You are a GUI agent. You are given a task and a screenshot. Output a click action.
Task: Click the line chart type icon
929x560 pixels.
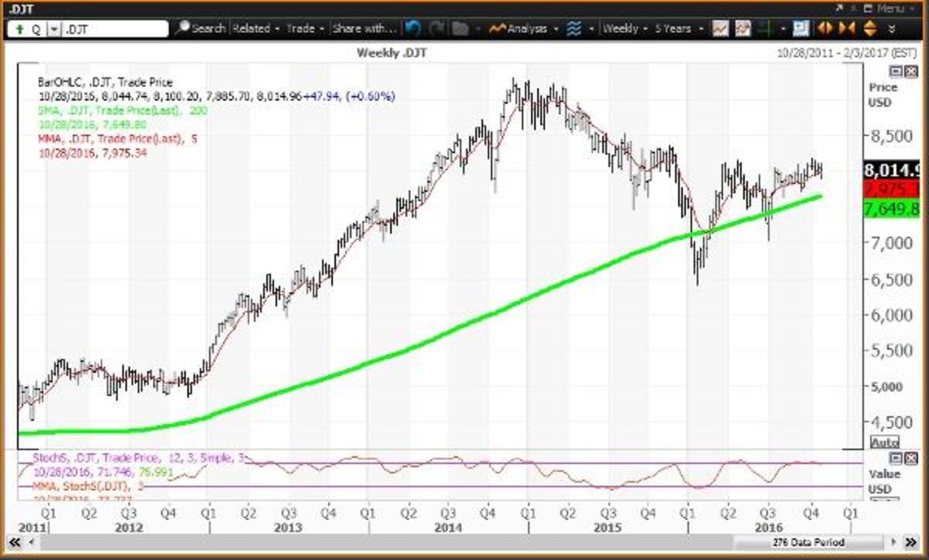(720, 29)
